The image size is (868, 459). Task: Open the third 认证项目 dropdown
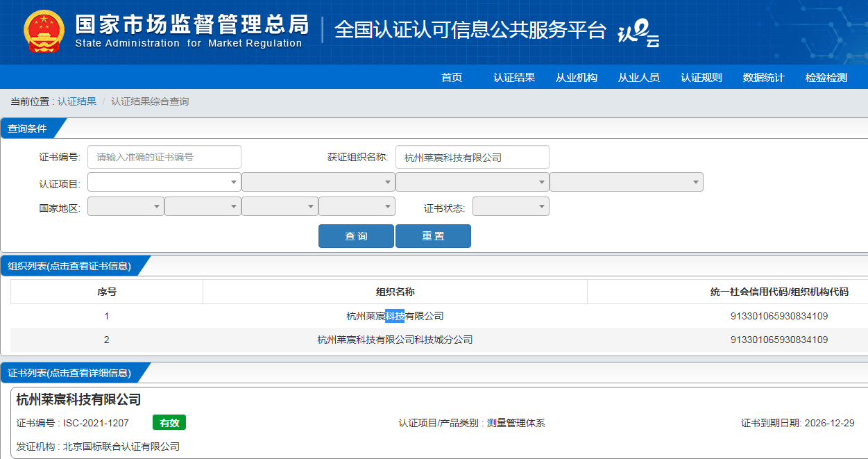pyautogui.click(x=473, y=182)
